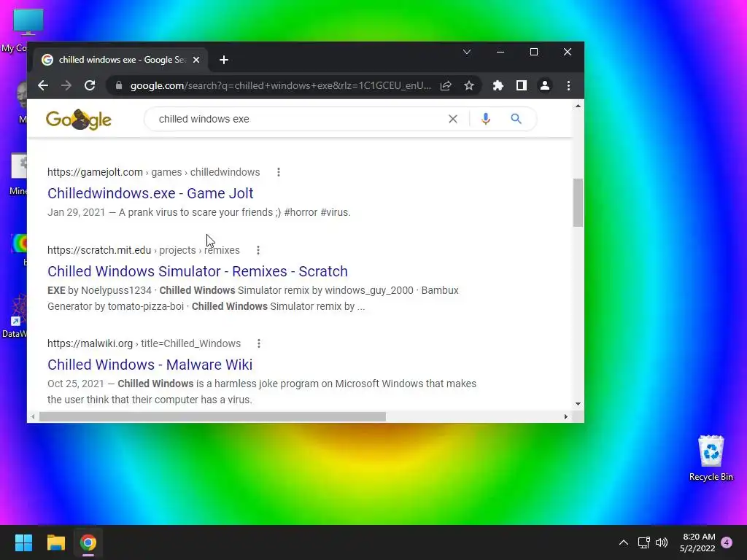Click the 'EXE by Noelypuss1234' Scratch snippet

(253, 298)
